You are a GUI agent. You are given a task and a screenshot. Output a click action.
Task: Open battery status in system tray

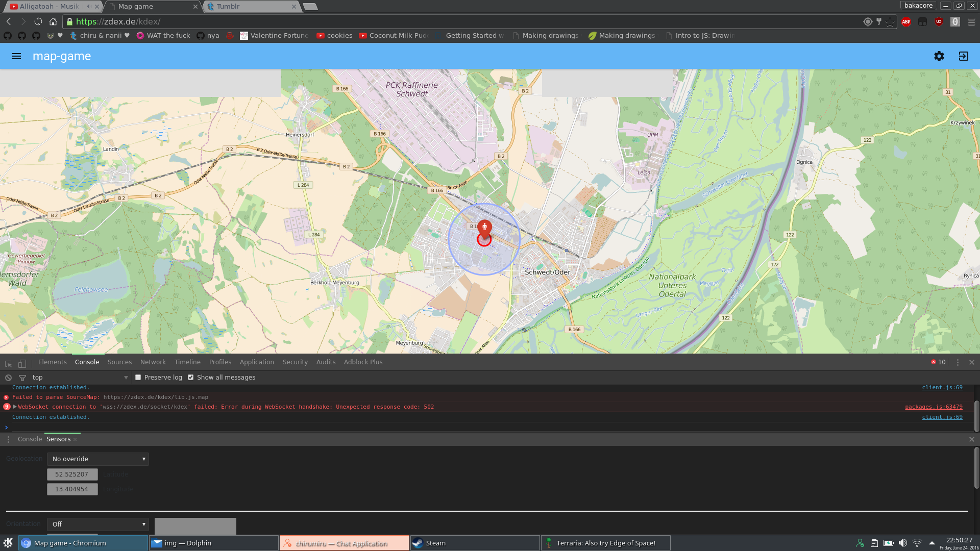pos(889,543)
